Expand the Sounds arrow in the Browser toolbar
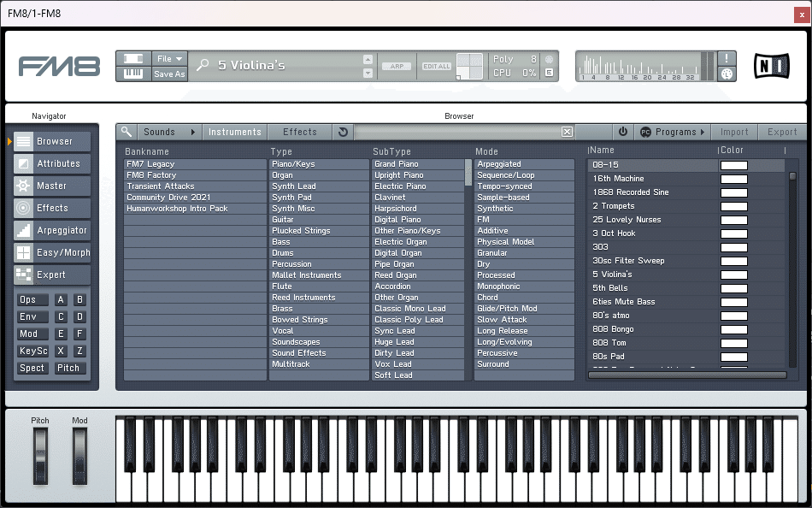The width and height of the screenshot is (812, 508). point(192,133)
